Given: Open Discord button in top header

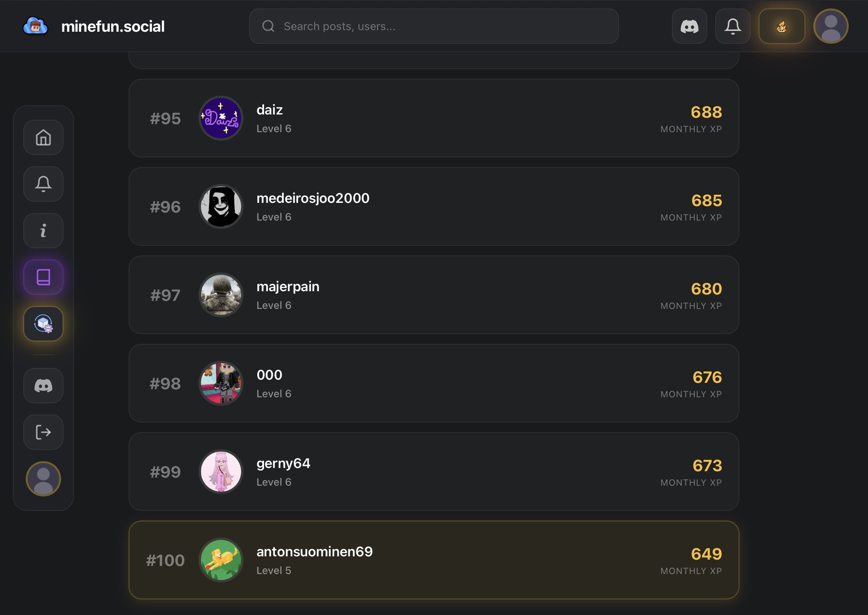Looking at the screenshot, I should (690, 27).
